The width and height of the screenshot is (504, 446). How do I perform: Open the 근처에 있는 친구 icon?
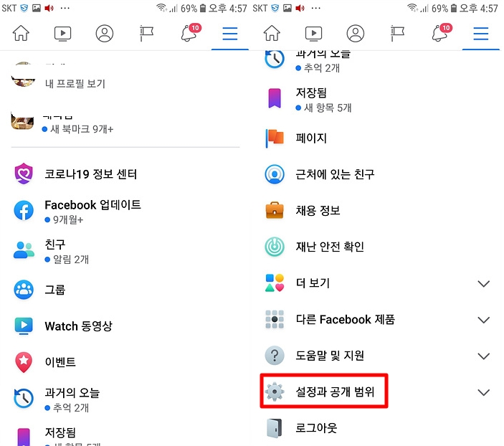pyautogui.click(x=275, y=174)
